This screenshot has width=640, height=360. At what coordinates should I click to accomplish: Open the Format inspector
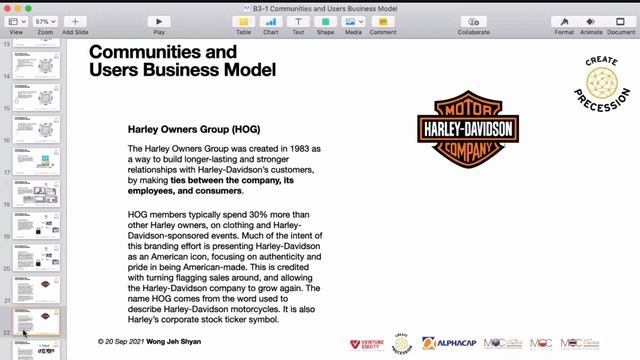point(564,22)
